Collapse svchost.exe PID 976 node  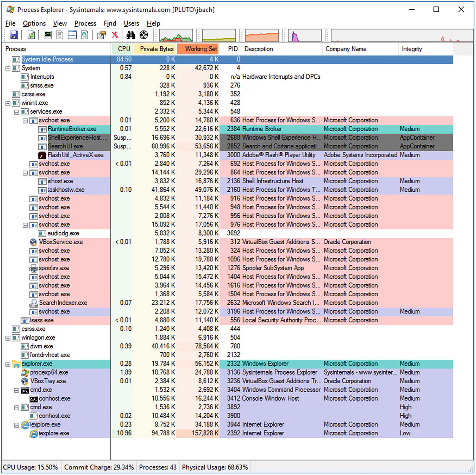[25, 225]
